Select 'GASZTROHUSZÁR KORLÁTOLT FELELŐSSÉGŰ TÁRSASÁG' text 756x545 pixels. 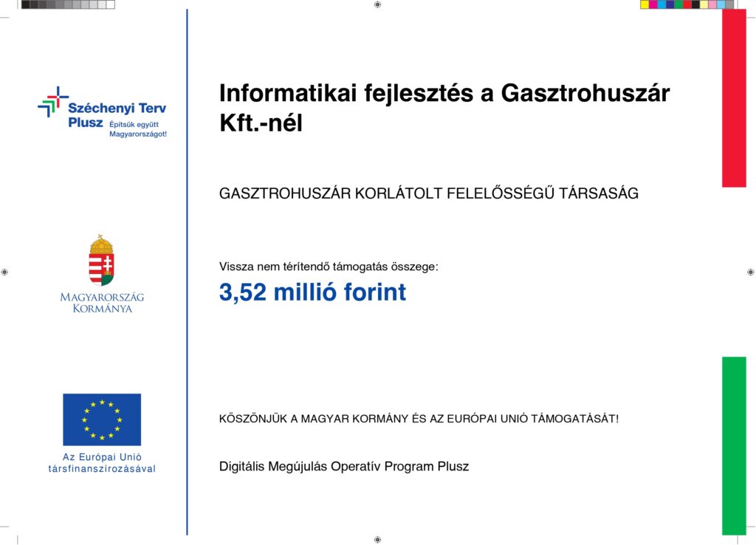428,194
